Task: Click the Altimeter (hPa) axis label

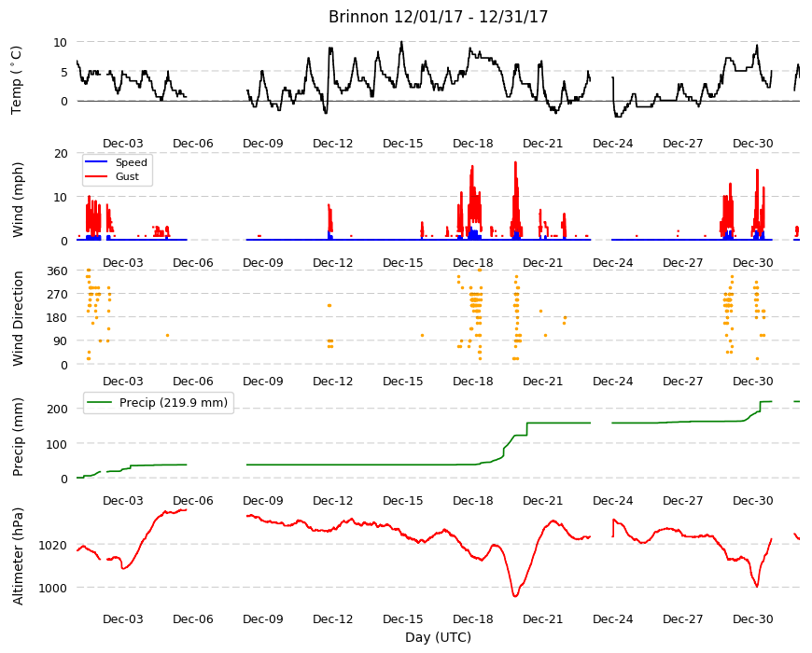Action: coord(18,556)
